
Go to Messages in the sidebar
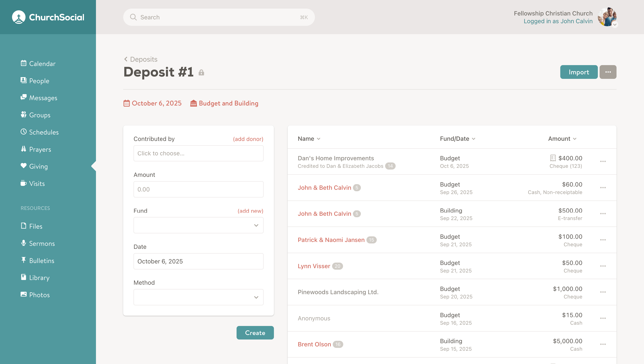coord(43,98)
